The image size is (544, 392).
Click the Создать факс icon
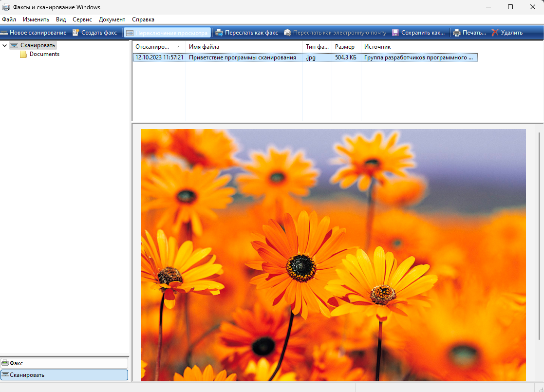pyautogui.click(x=75, y=33)
